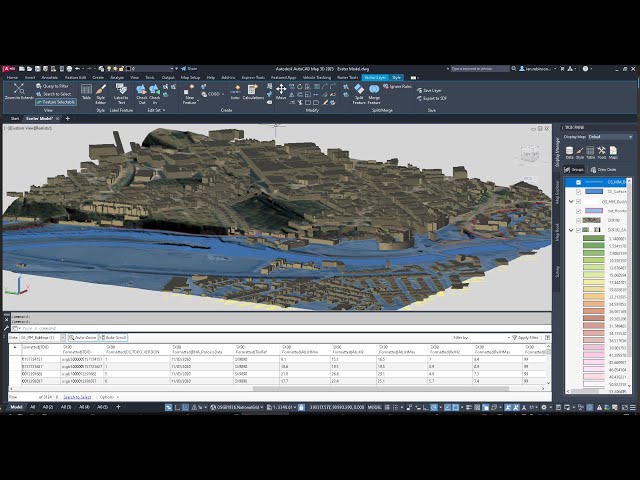The image size is (640, 480).
Task: Uncheck the selected top OS_MM layer checkbox
Action: 578,182
